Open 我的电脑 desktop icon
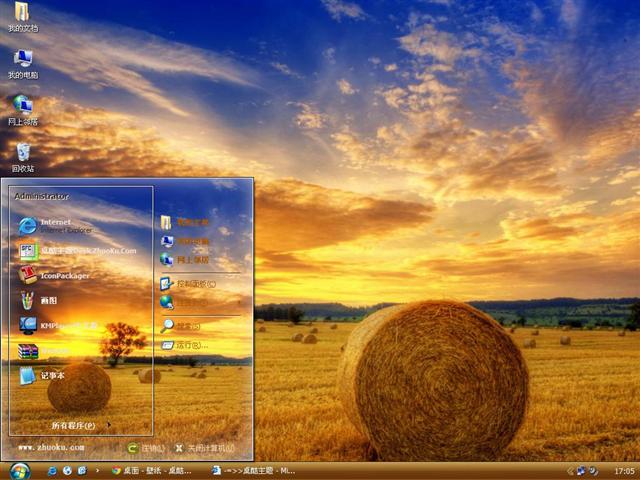The image size is (640, 480). [x=23, y=63]
